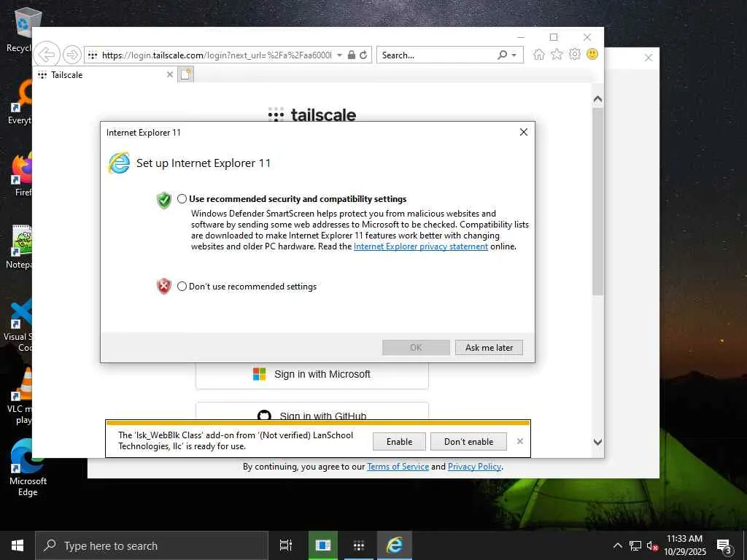Open the IE Home icon
This screenshot has width=747, height=560.
pyautogui.click(x=539, y=54)
